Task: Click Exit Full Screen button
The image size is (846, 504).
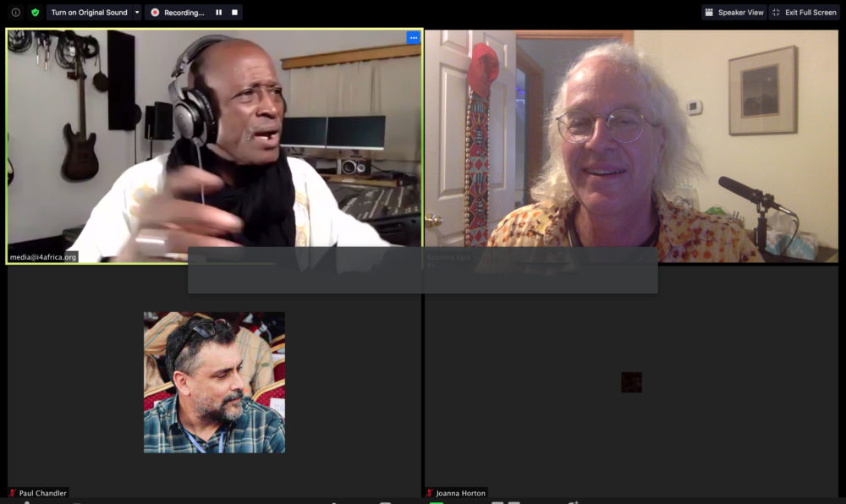Action: pos(804,13)
